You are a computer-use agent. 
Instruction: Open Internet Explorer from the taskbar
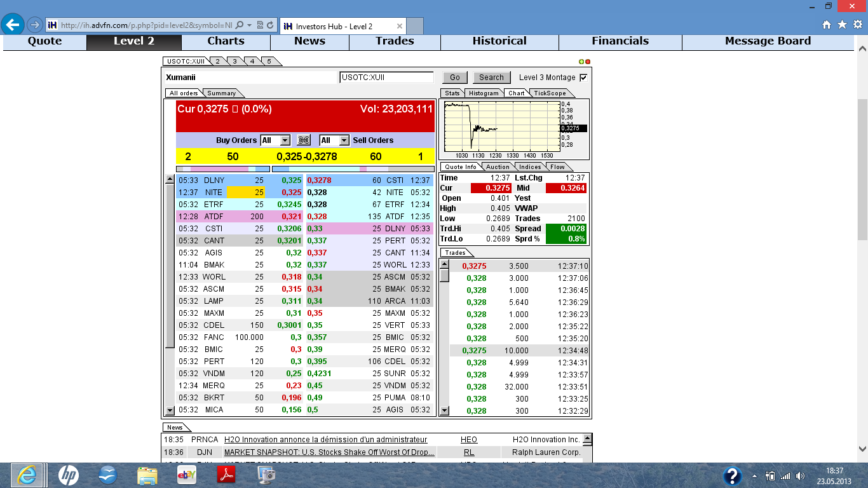27,475
